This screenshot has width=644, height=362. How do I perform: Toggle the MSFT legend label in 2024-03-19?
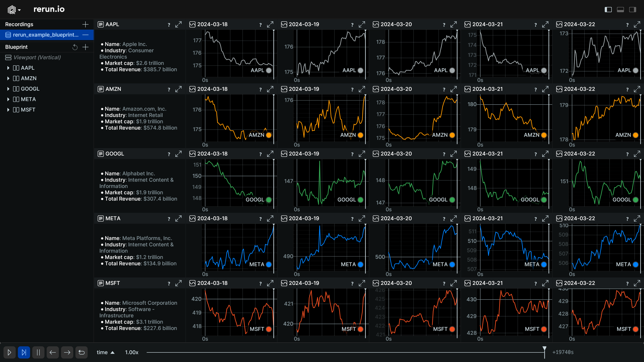(349, 329)
